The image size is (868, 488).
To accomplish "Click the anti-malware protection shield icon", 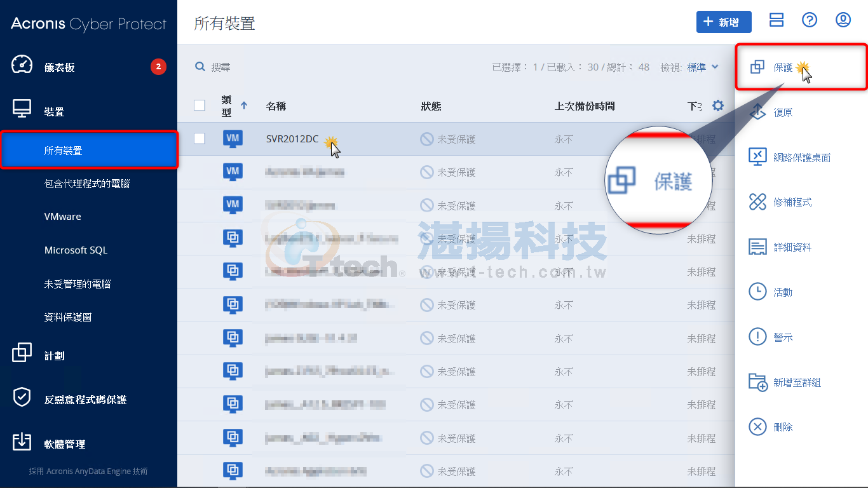I will 22,398.
